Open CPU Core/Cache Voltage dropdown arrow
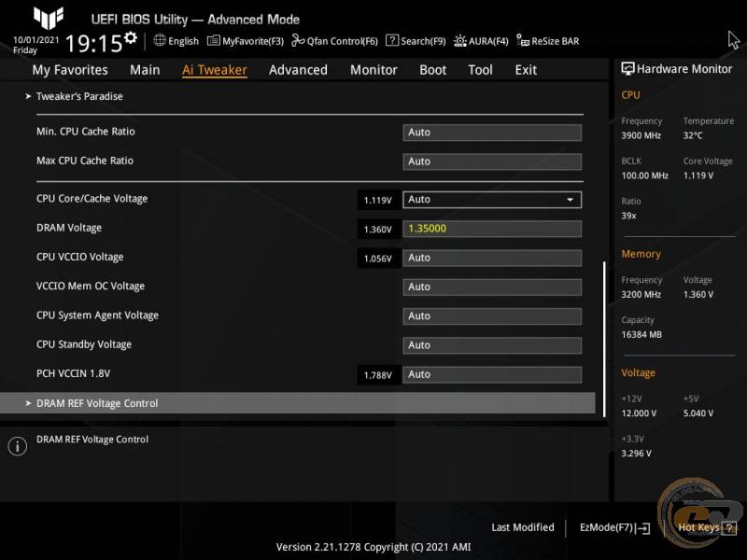Image resolution: width=747 pixels, height=560 pixels. [570, 200]
